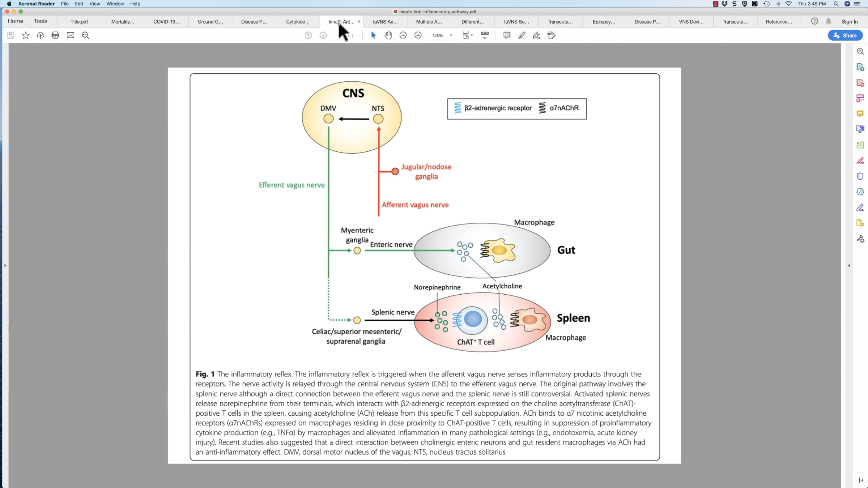Open the Send for Comments tool in sidebar
This screenshot has height=488, width=868.
tap(860, 223)
